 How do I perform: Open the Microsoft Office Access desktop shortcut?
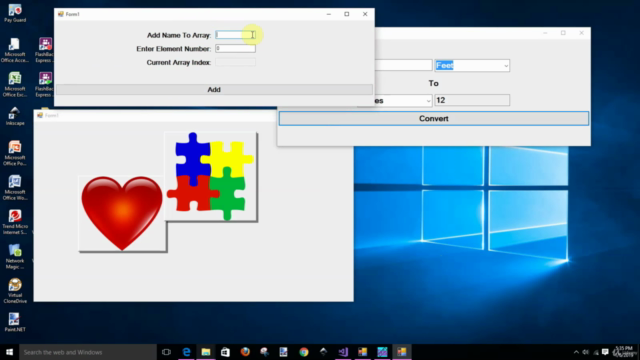click(x=15, y=50)
